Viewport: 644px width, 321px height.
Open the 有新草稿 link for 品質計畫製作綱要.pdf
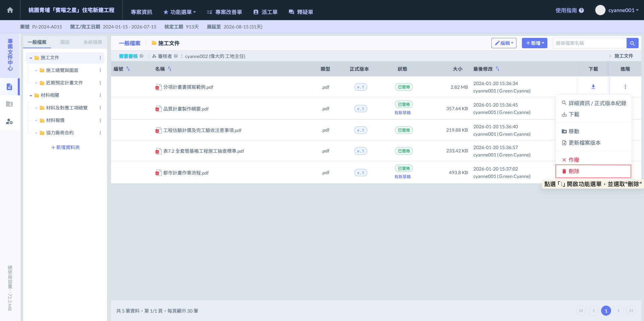[402, 113]
